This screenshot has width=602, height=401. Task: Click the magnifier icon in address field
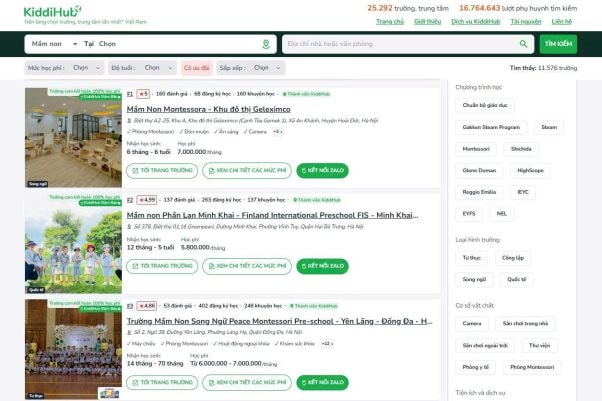(523, 44)
